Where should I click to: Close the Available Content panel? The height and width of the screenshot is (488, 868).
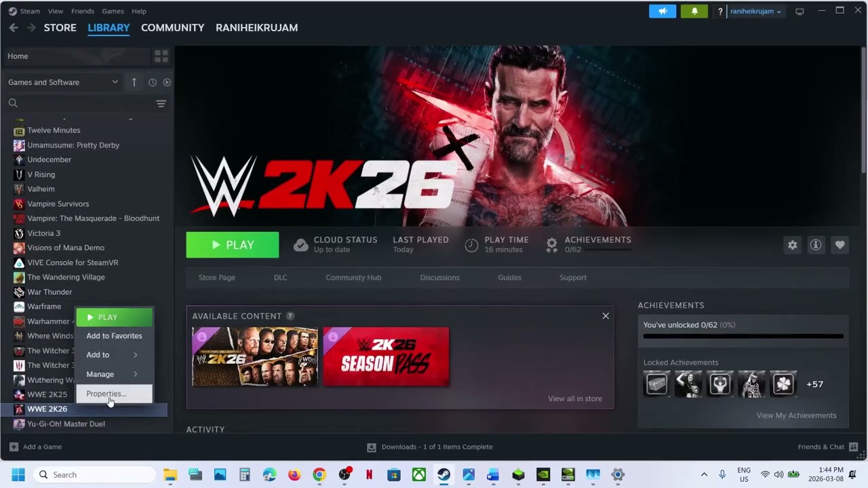click(x=606, y=316)
